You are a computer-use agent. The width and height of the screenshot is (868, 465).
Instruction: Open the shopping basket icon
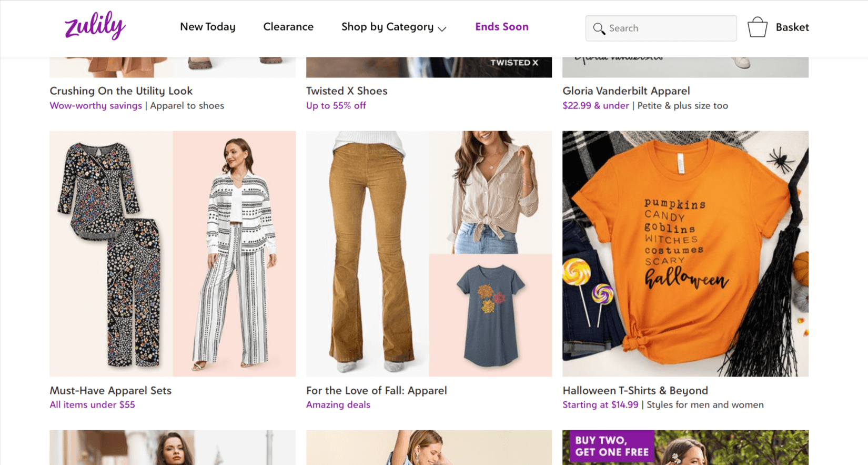[757, 27]
